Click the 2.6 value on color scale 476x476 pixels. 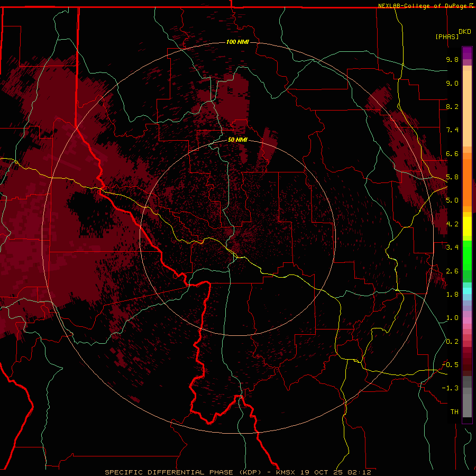(452, 271)
